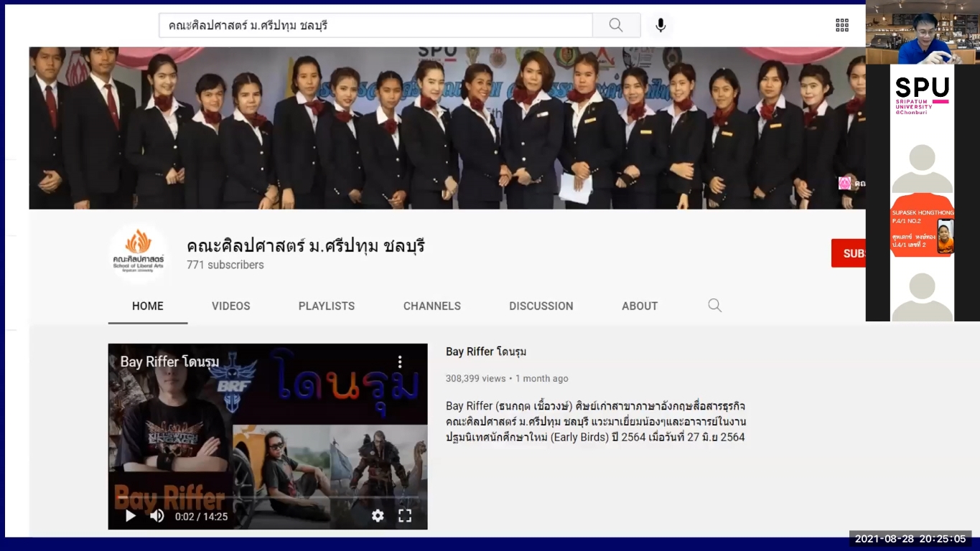This screenshot has height=551, width=980.
Task: Activate voice search microphone icon
Action: pyautogui.click(x=661, y=25)
